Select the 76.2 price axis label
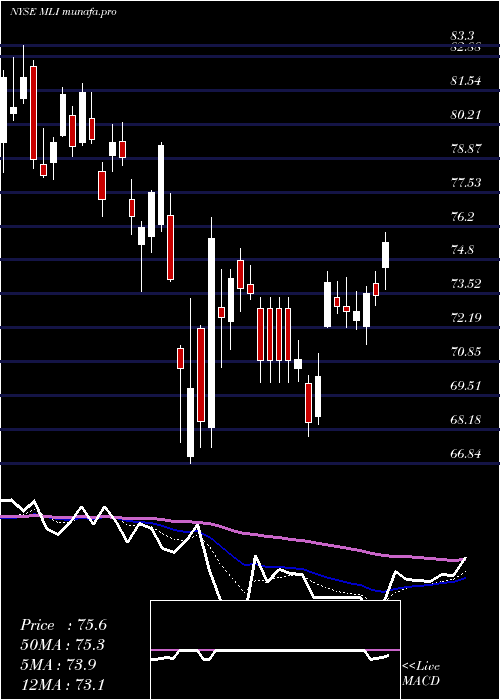 click(462, 217)
